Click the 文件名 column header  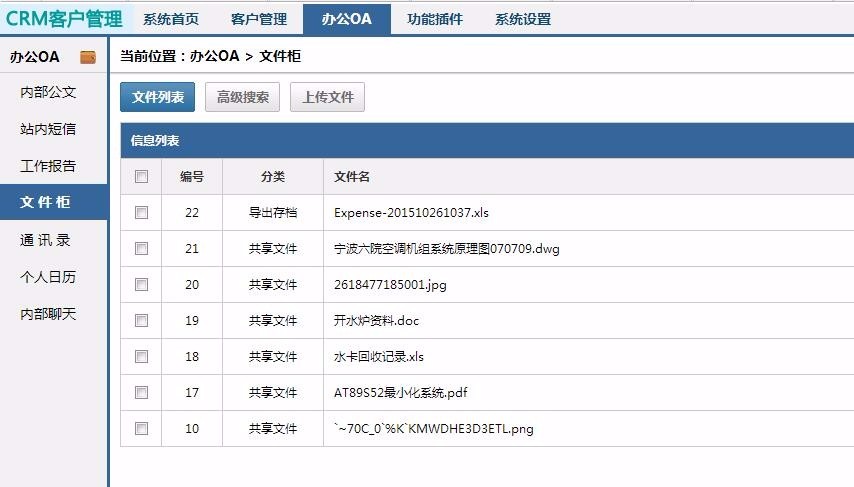(352, 176)
